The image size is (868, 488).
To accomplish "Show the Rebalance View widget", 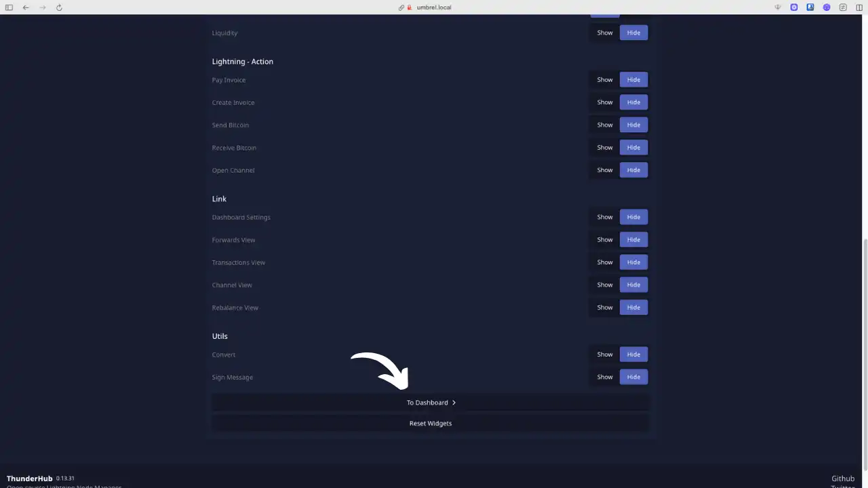I will 605,308.
